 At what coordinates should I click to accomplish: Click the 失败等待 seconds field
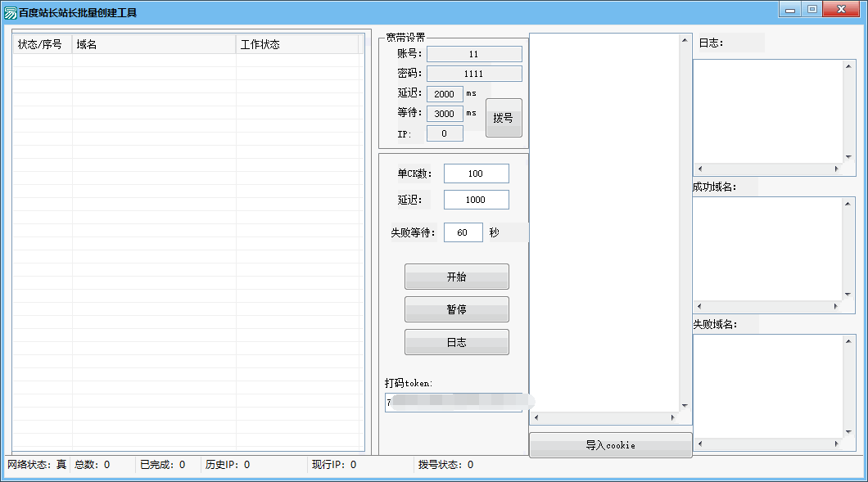pyautogui.click(x=463, y=232)
